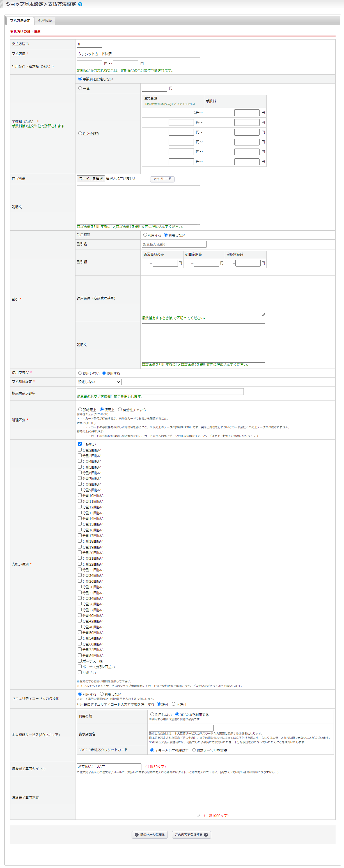Screen dimensions: 344x868
Task: Open the 支払期日設定 dropdown
Action: click(99, 382)
